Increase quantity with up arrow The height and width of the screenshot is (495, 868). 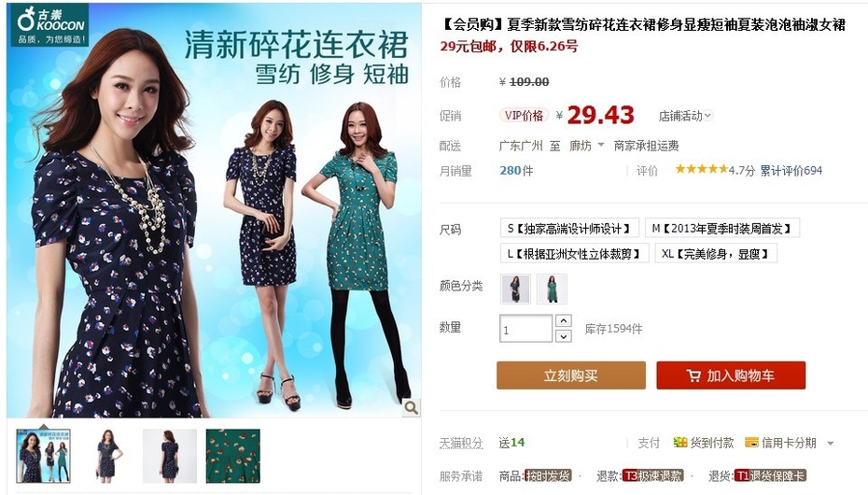(x=563, y=320)
